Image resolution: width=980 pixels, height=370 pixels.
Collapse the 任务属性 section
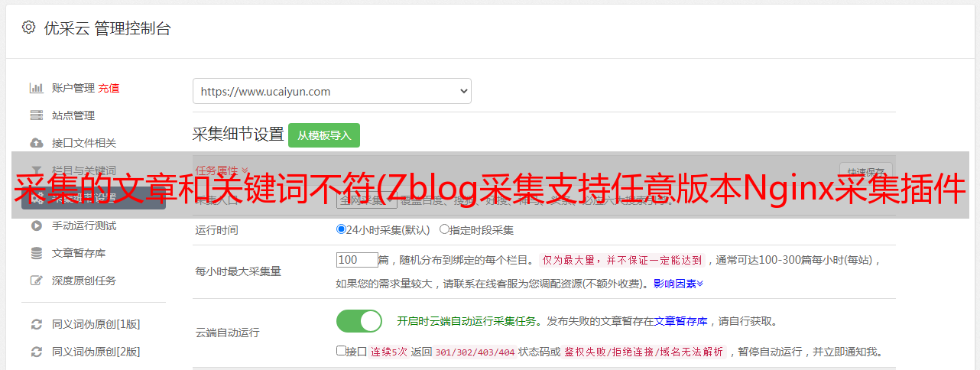click(222, 170)
